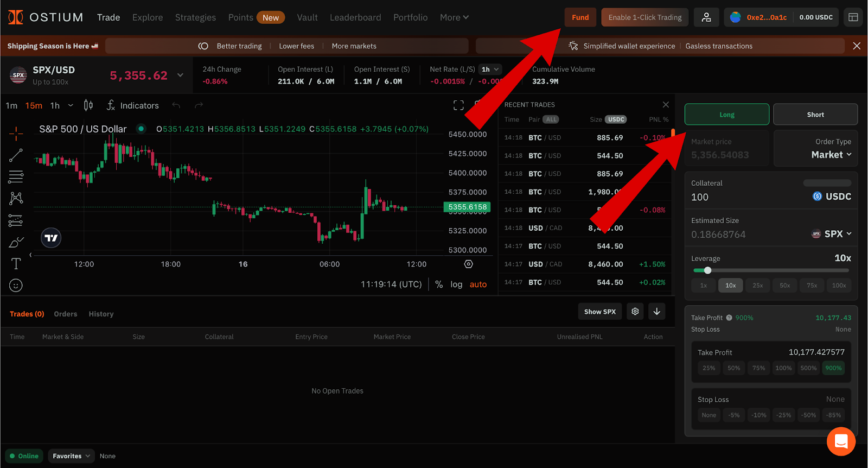The image size is (868, 468).
Task: Open the forecasting and measurement tool
Action: [x=16, y=220]
